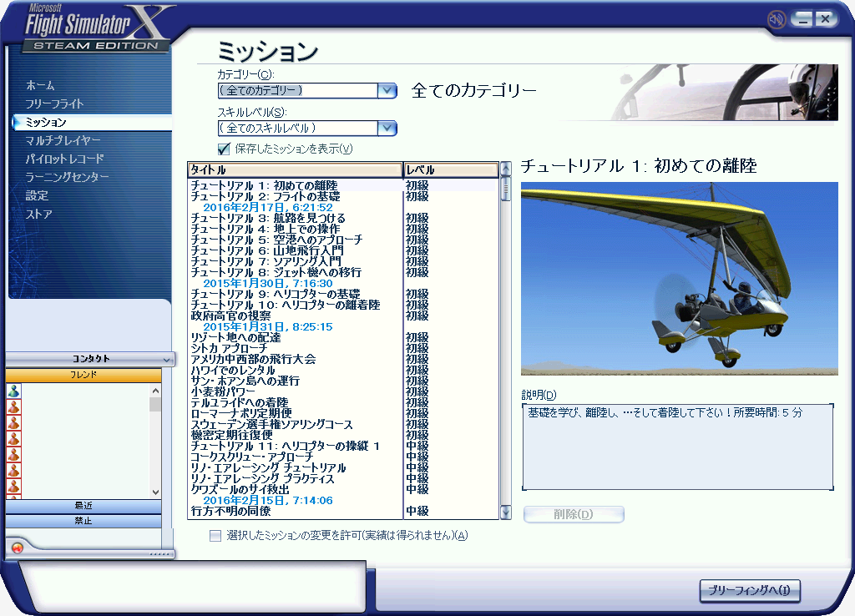Image resolution: width=855 pixels, height=616 pixels.
Task: Select チュートリアル 11: ヘリコプターの操縦 1
Action: point(285,446)
